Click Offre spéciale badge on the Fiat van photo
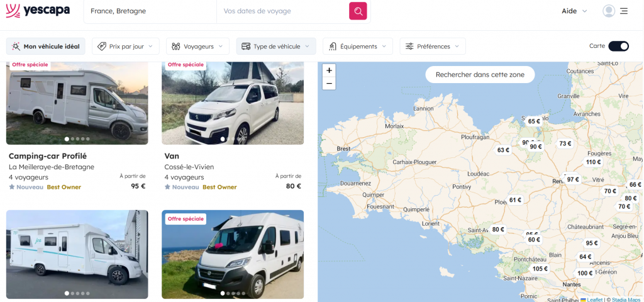Screen dimensions: 644x302 [186, 219]
